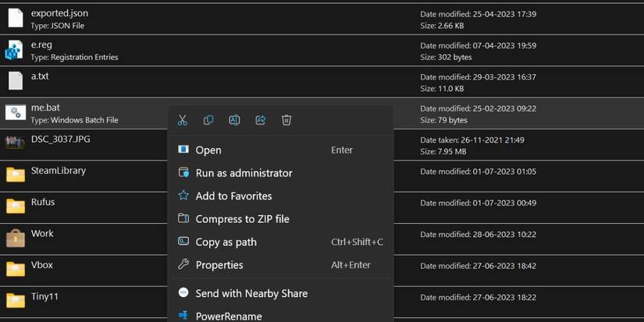644x322 pixels.
Task: Select the exported.json file
Action: [59, 13]
